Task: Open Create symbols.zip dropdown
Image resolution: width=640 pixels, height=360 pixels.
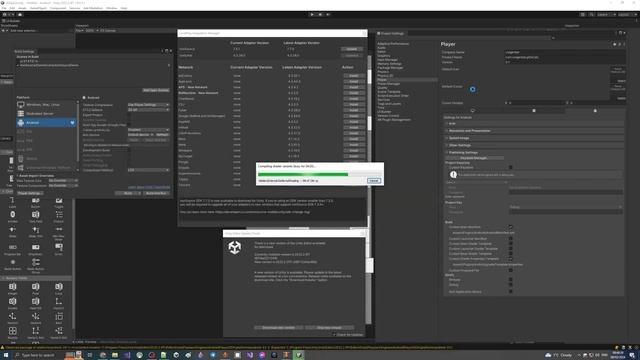Action: pyautogui.click(x=149, y=130)
